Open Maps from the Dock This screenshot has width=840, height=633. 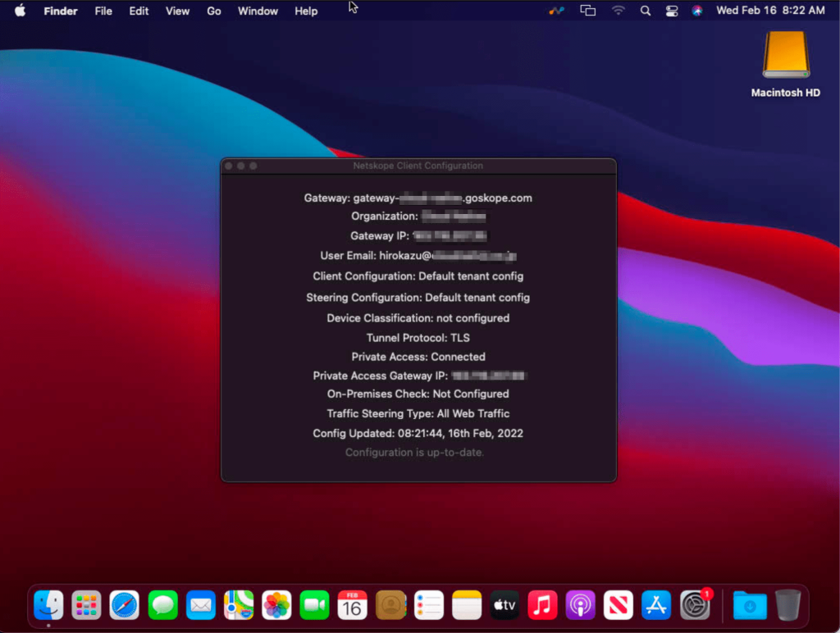pyautogui.click(x=239, y=605)
